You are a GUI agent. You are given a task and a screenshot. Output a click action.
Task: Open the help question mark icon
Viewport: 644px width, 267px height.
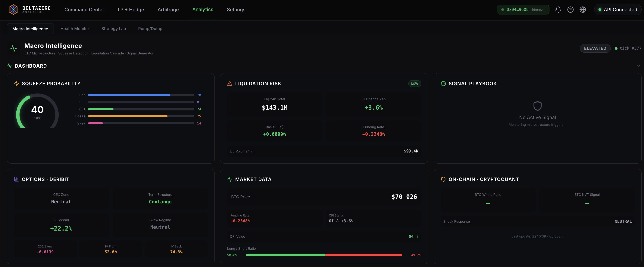570,10
